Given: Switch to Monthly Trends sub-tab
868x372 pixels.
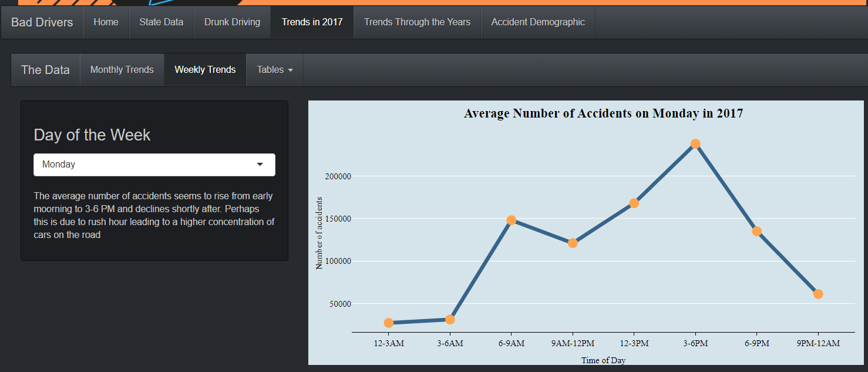Looking at the screenshot, I should pyautogui.click(x=122, y=70).
